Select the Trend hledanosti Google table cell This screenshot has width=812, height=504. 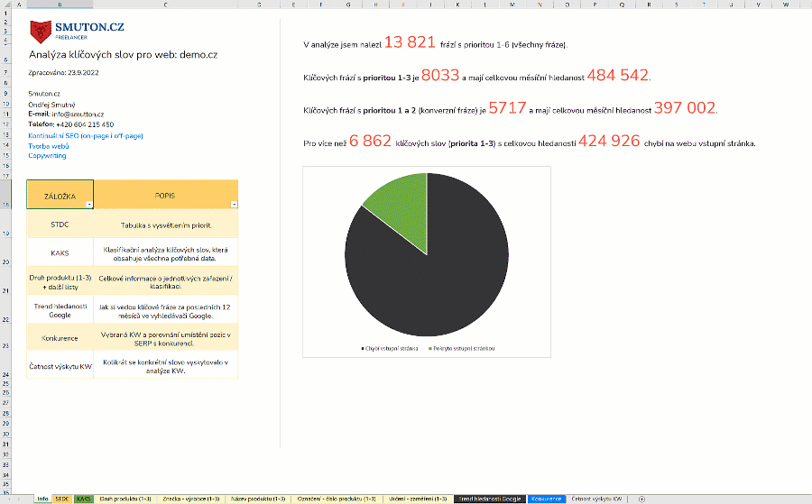coord(60,309)
